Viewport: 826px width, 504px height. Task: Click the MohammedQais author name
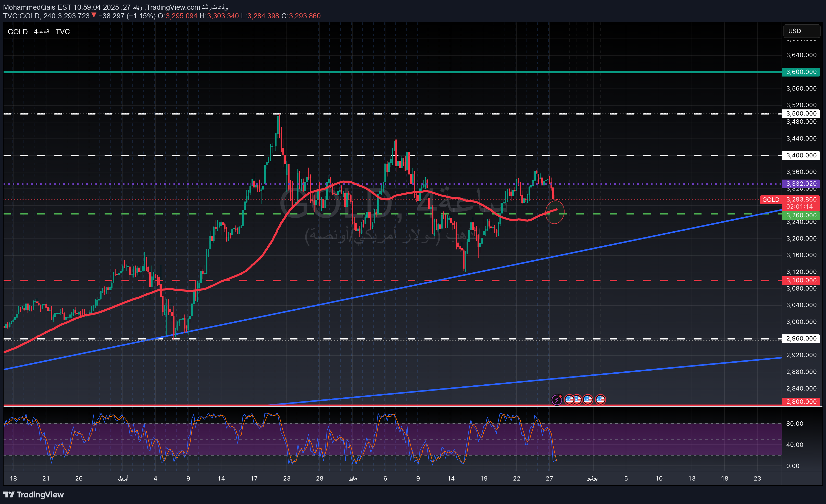[29, 7]
